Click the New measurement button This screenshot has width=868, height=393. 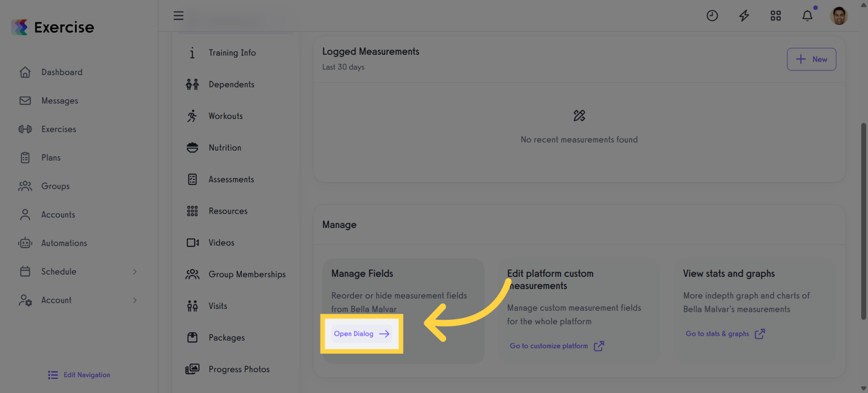coord(811,59)
